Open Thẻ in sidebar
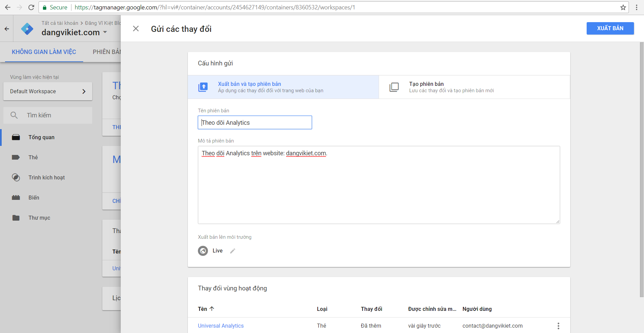The height and width of the screenshot is (333, 644). point(33,157)
